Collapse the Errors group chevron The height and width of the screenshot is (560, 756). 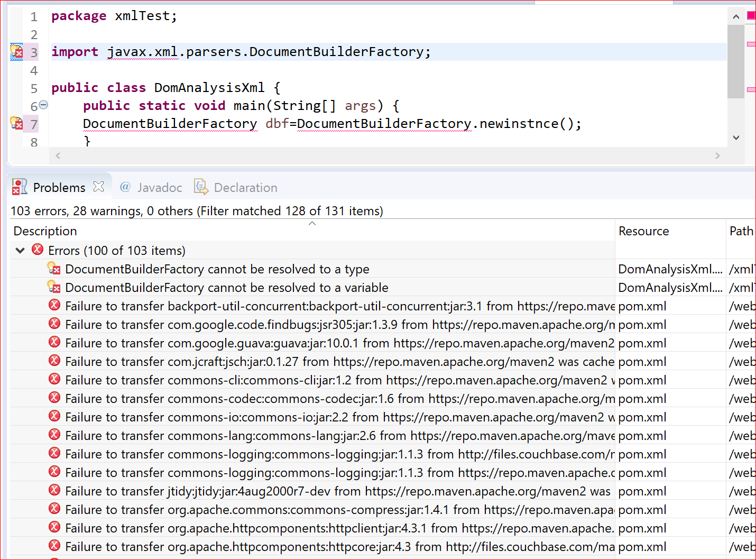[x=20, y=250]
